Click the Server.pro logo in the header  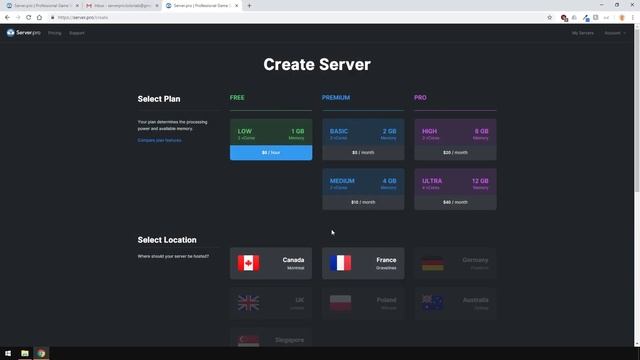click(x=23, y=33)
